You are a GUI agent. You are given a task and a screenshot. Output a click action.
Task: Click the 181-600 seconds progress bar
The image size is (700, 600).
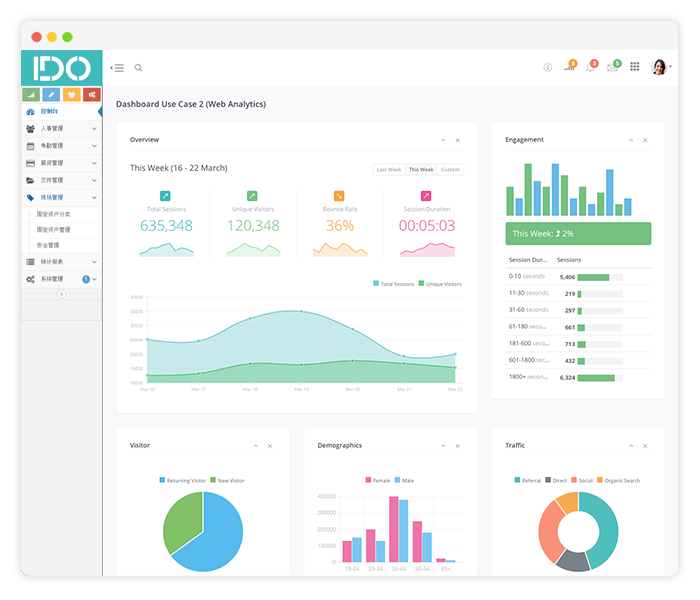600,345
